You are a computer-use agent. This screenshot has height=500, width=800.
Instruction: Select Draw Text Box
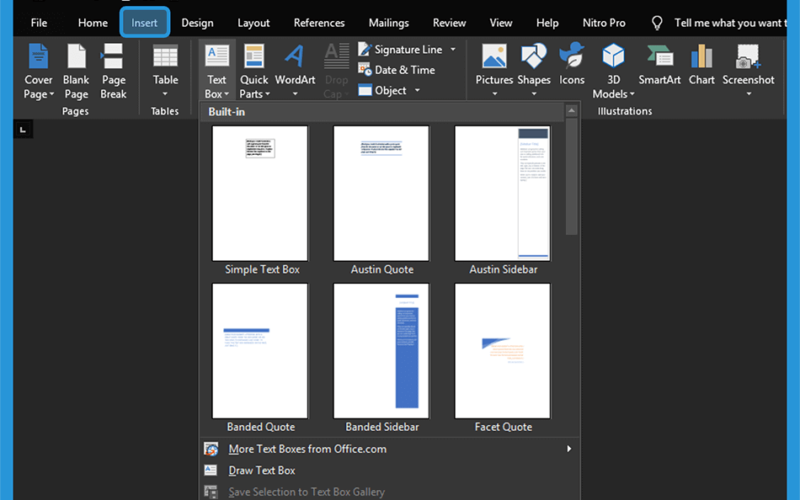[x=389, y=470]
